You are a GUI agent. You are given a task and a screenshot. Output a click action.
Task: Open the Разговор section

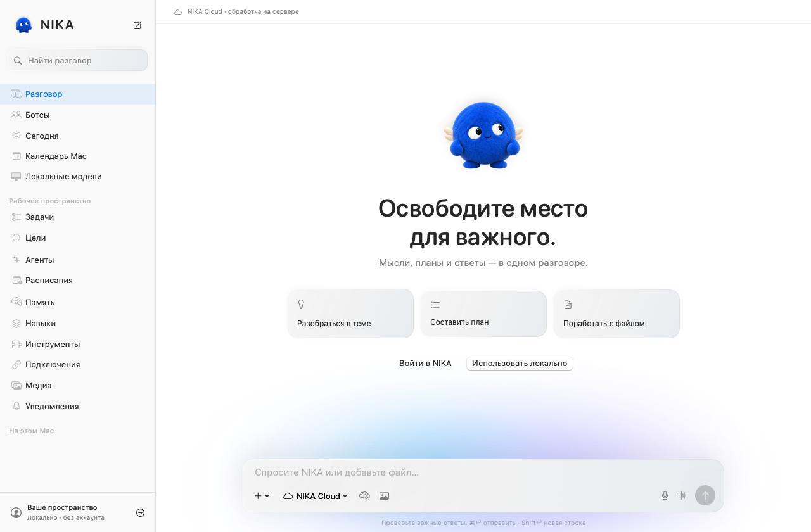[x=77, y=94]
